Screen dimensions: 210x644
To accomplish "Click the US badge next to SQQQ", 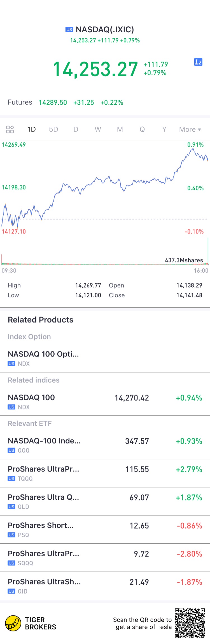I will [x=11, y=563].
